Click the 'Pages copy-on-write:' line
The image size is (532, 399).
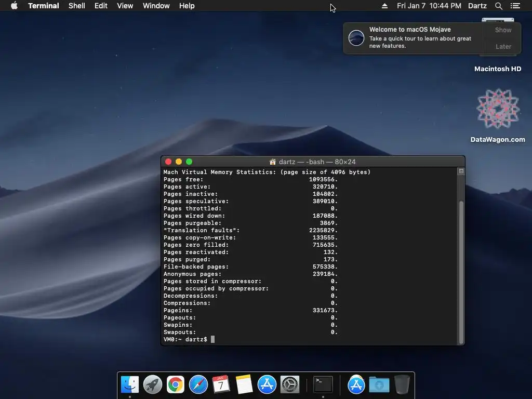pyautogui.click(x=250, y=238)
